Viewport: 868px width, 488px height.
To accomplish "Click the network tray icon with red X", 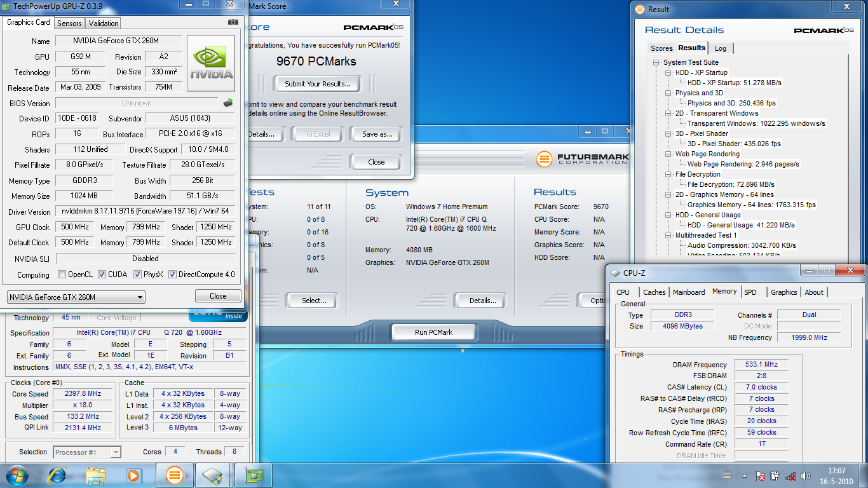I will coord(790,475).
